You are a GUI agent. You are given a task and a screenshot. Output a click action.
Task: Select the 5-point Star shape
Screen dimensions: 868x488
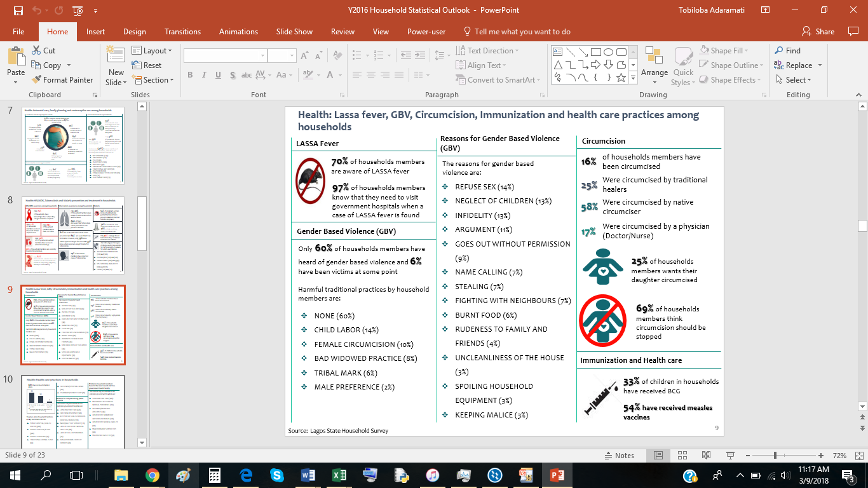[621, 78]
